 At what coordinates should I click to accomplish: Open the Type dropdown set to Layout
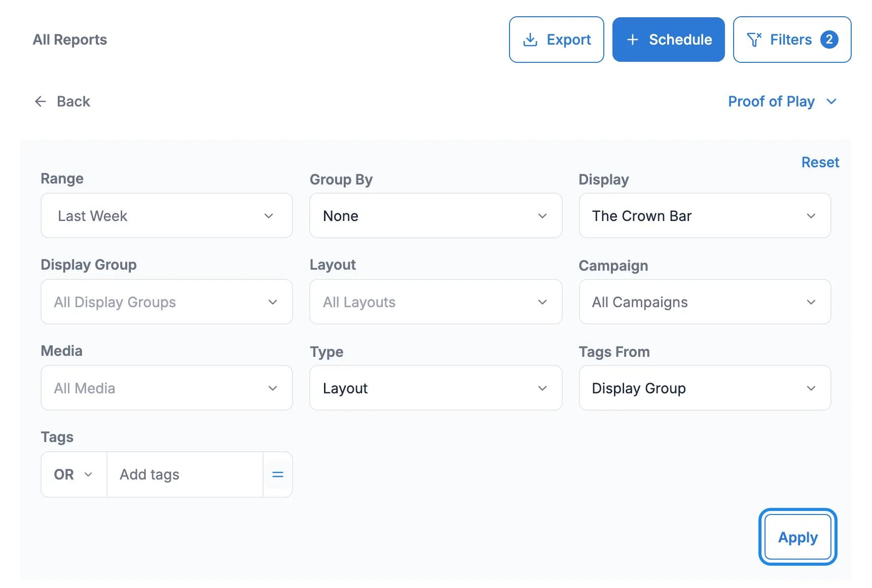[x=435, y=388]
